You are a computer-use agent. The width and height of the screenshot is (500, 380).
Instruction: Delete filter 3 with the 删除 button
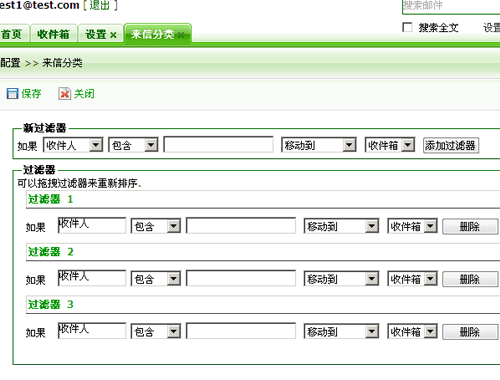[470, 332]
